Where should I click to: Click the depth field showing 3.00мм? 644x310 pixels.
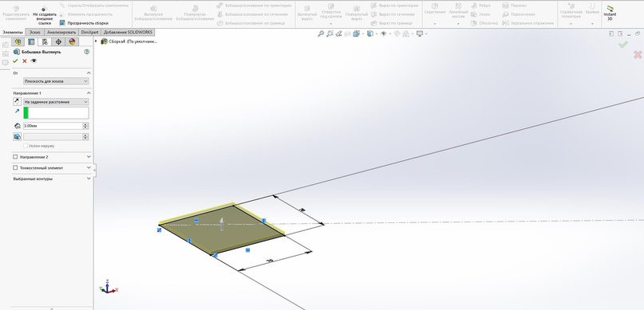pyautogui.click(x=53, y=126)
